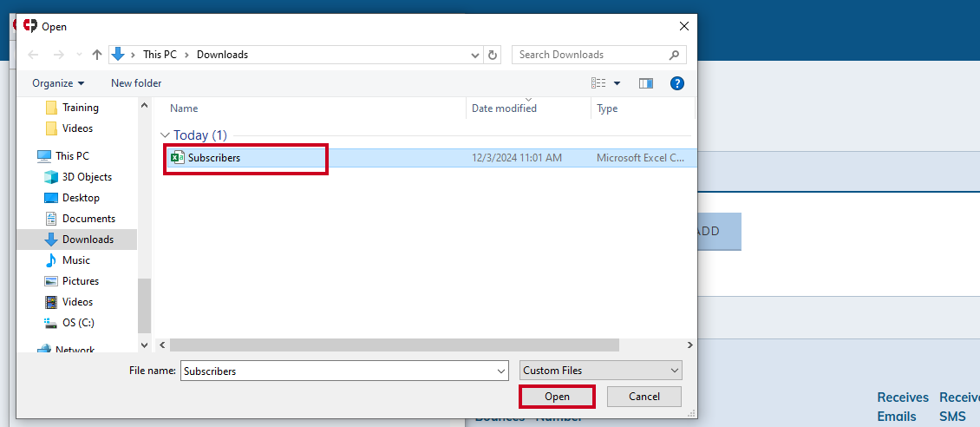Click the Open button
The width and height of the screenshot is (980, 427).
[x=557, y=397]
